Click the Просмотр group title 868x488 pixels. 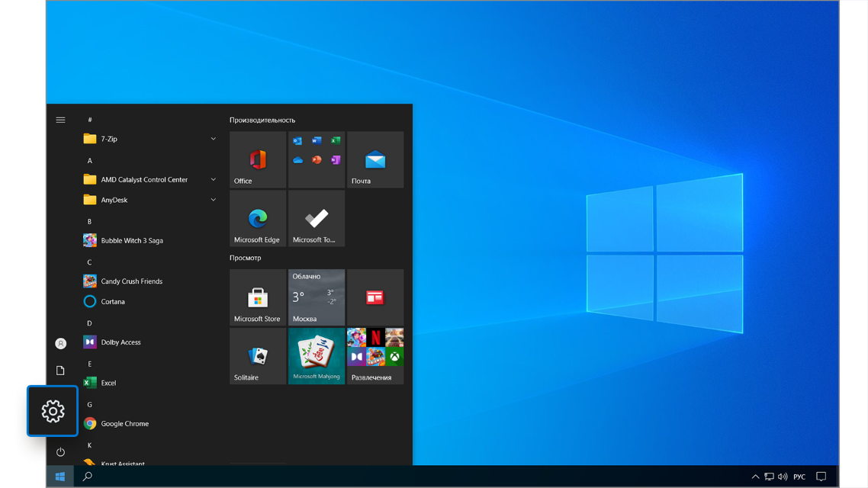pos(246,258)
